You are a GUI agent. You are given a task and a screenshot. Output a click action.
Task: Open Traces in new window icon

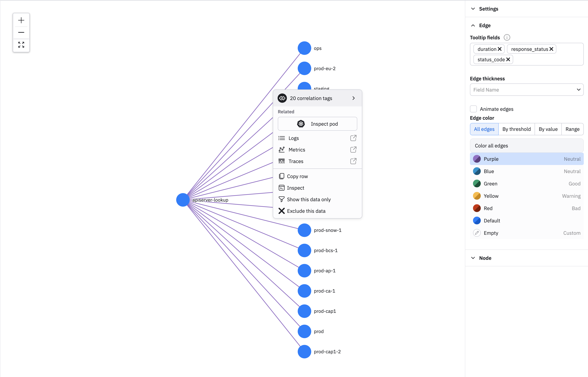pos(353,161)
